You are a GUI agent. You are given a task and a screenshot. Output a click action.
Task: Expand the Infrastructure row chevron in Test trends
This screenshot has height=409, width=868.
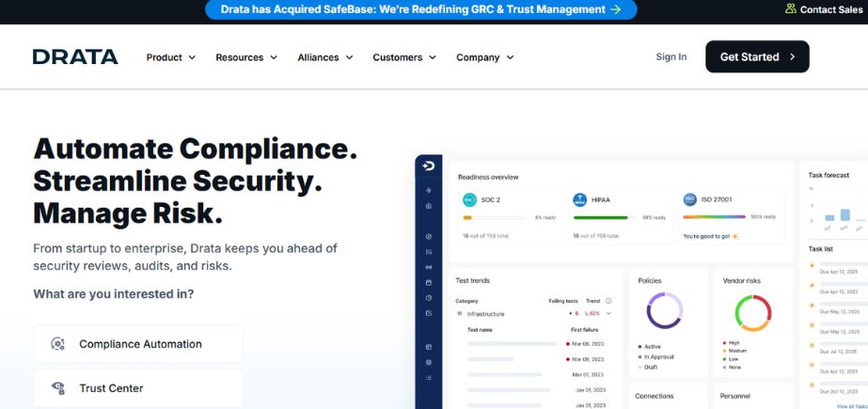click(608, 313)
